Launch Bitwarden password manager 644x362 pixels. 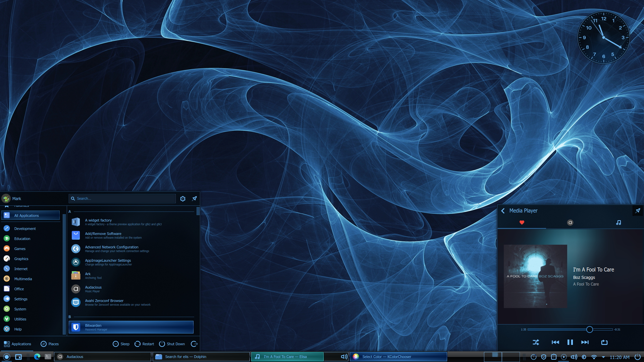tap(131, 327)
